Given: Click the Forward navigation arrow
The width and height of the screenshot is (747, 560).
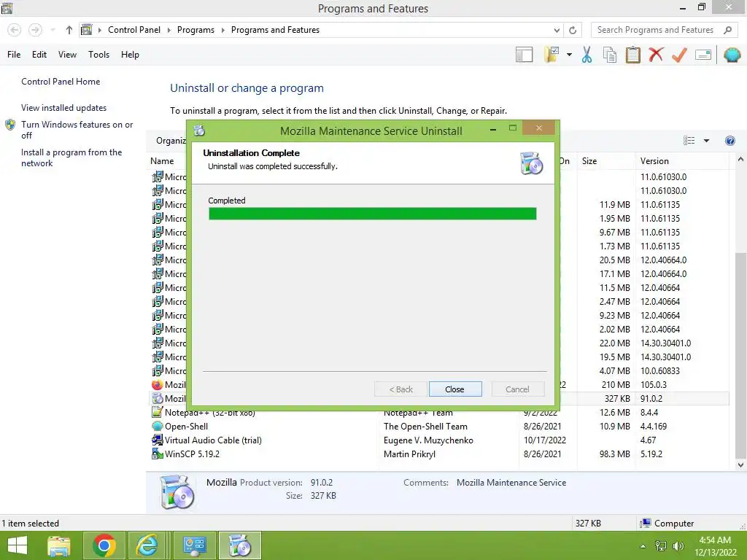Looking at the screenshot, I should pyautogui.click(x=35, y=30).
